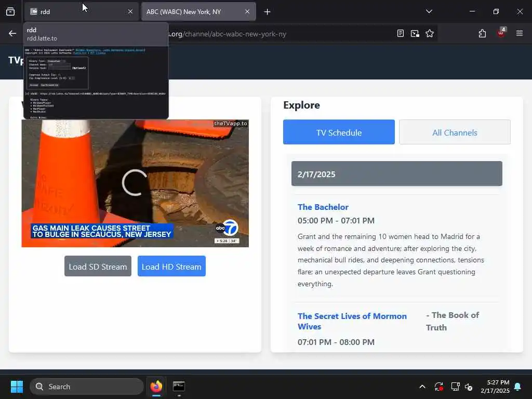Select the All Channels tab
The width and height of the screenshot is (532, 399).
[x=455, y=132]
